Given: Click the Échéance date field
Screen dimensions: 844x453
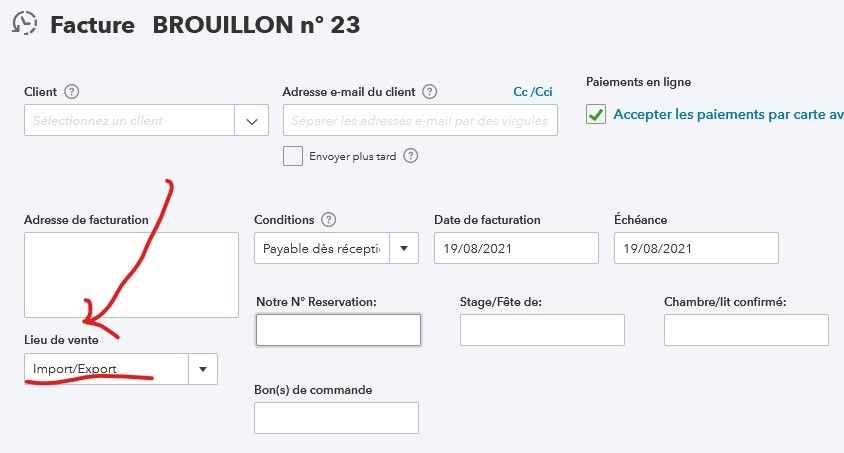Looking at the screenshot, I should click(x=696, y=248).
